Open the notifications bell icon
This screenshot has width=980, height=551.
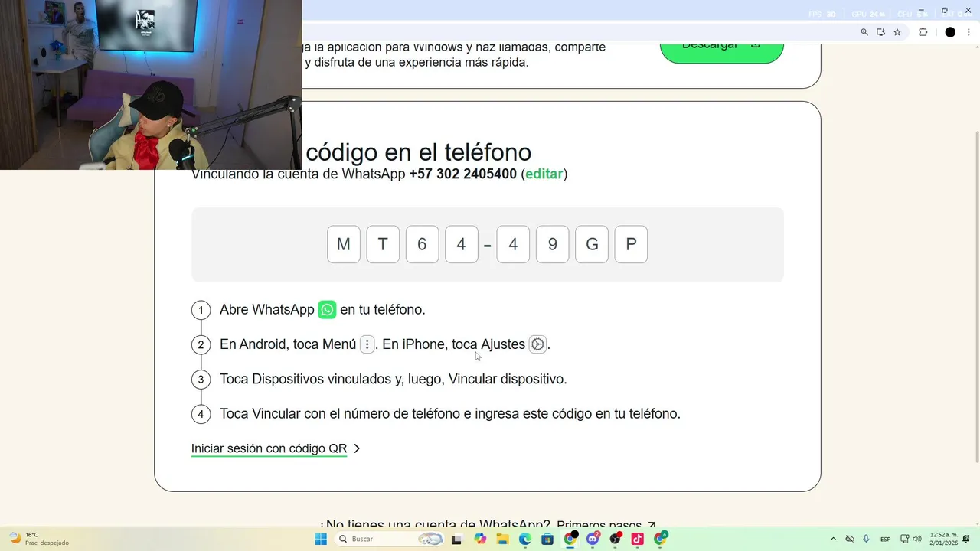tap(966, 539)
